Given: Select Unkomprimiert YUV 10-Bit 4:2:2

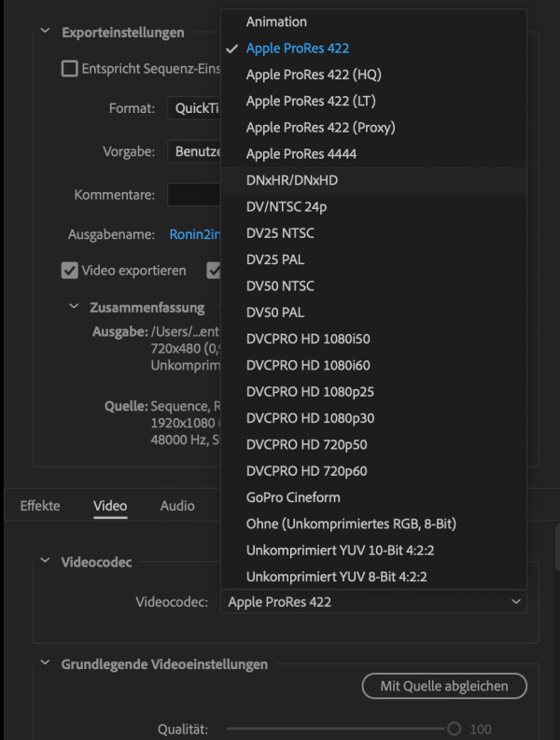Looking at the screenshot, I should pyautogui.click(x=373, y=551).
